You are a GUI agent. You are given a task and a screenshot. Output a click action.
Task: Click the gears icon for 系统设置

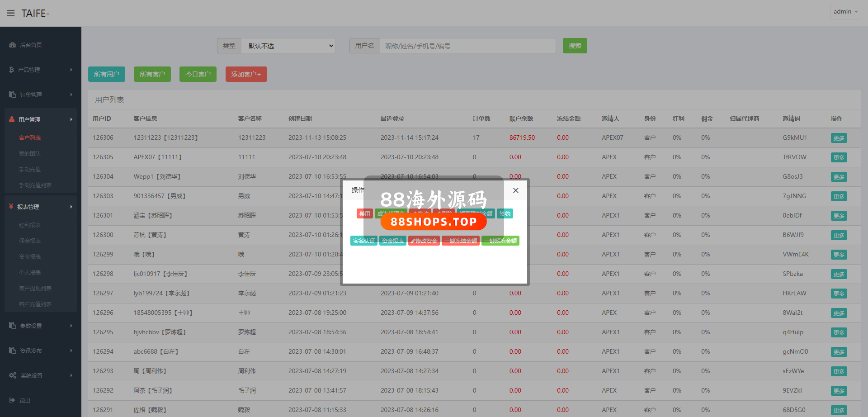coord(12,375)
